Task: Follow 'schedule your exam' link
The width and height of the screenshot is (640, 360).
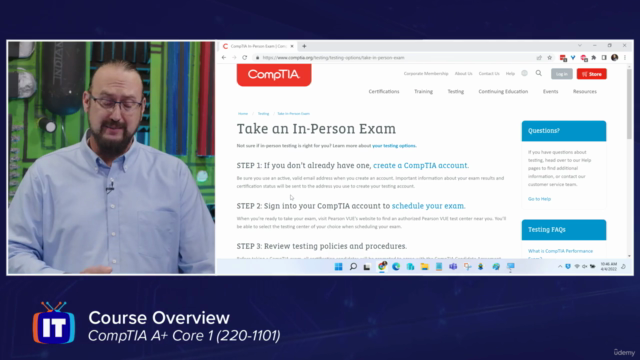Action: point(428,206)
